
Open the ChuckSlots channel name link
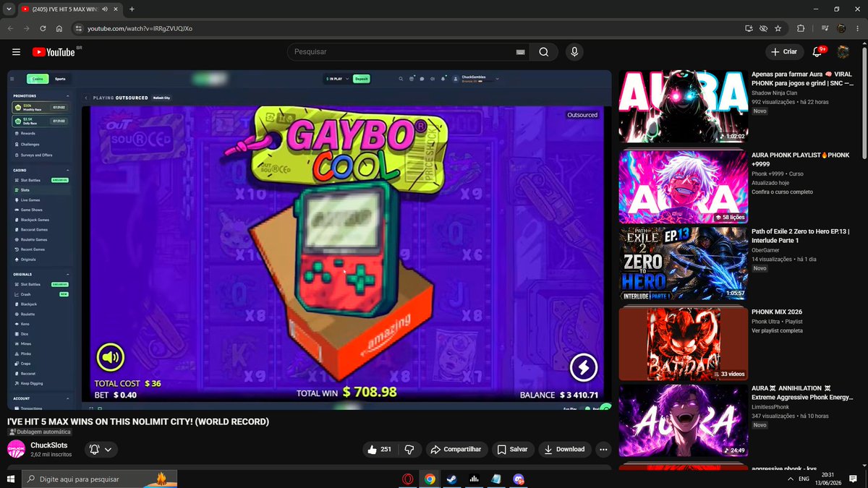click(48, 445)
